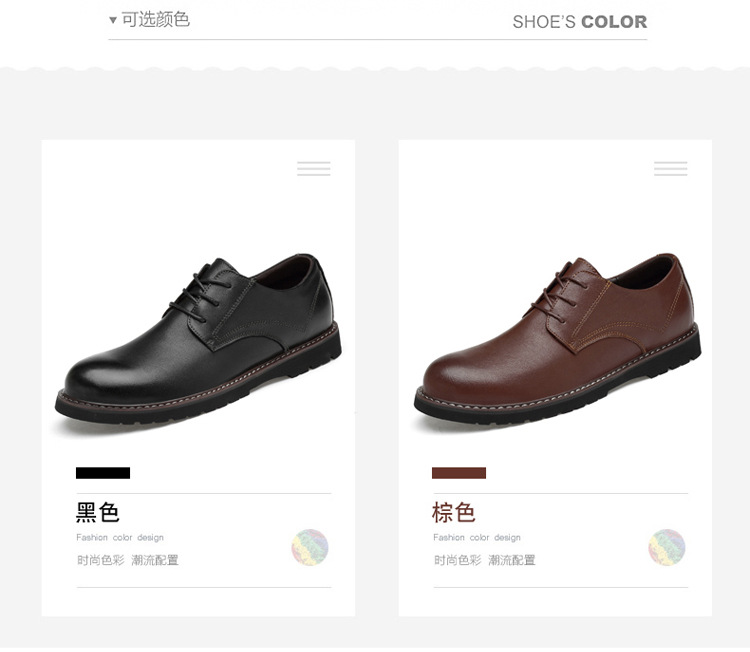Image resolution: width=750 pixels, height=652 pixels.
Task: Click 时尚色彩 text in the brown shoe card
Action: point(458,560)
